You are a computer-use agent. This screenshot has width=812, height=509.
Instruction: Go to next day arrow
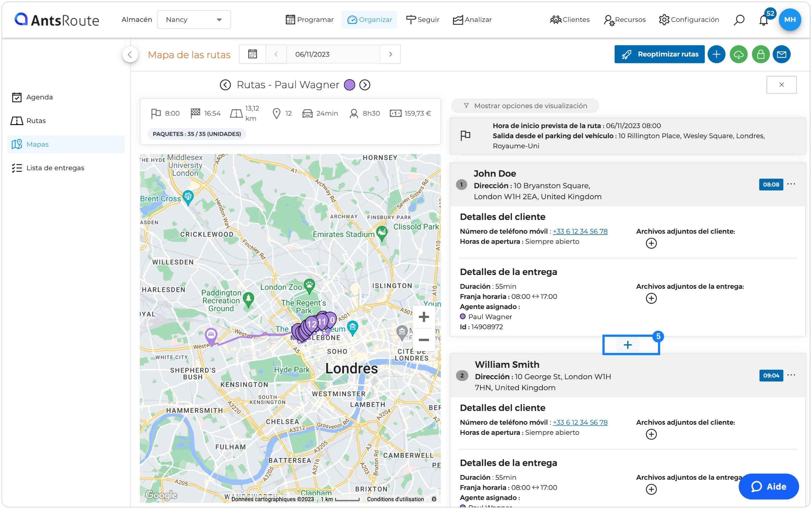click(x=390, y=54)
